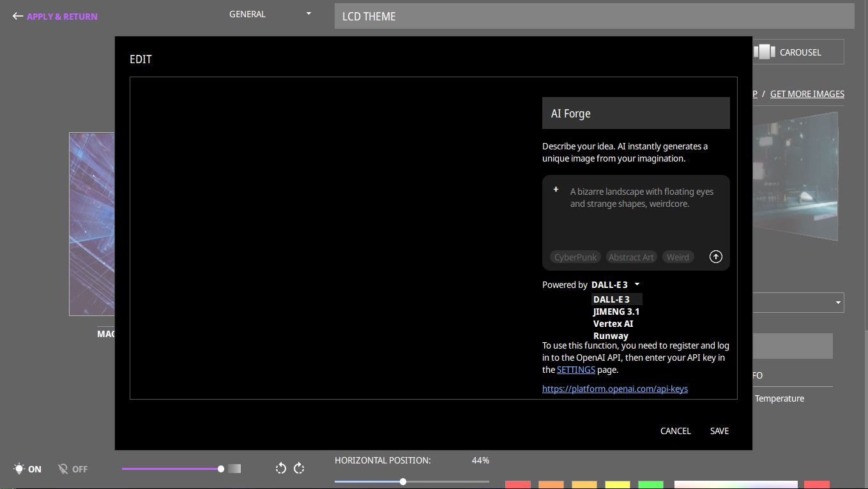The height and width of the screenshot is (489, 868).
Task: Click the Horizontal Position slider handle
Action: point(403,482)
